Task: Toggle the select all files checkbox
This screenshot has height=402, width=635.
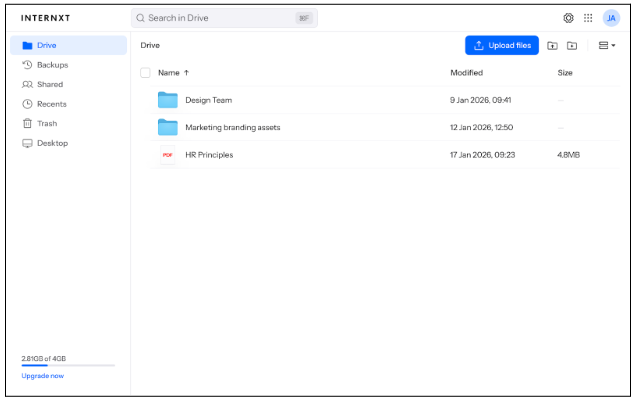Action: click(145, 73)
